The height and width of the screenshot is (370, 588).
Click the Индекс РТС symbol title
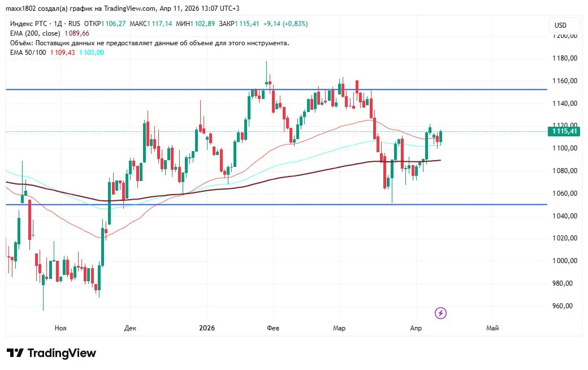pyautogui.click(x=29, y=24)
